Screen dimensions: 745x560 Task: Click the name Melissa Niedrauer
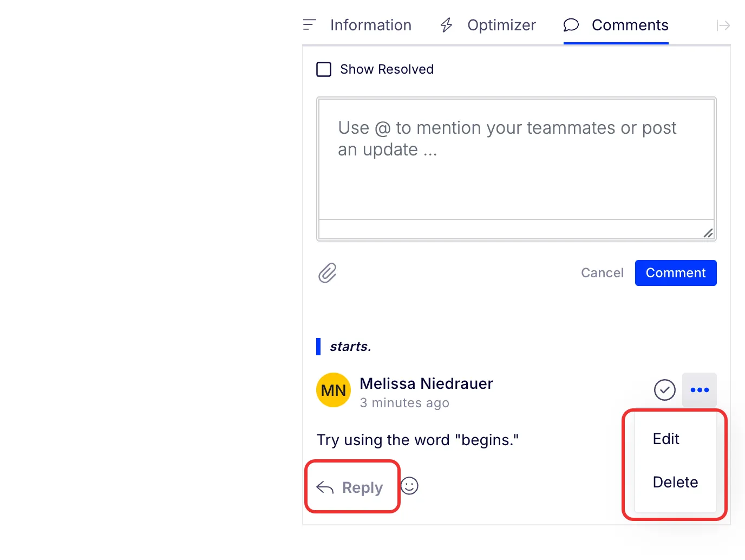427,383
